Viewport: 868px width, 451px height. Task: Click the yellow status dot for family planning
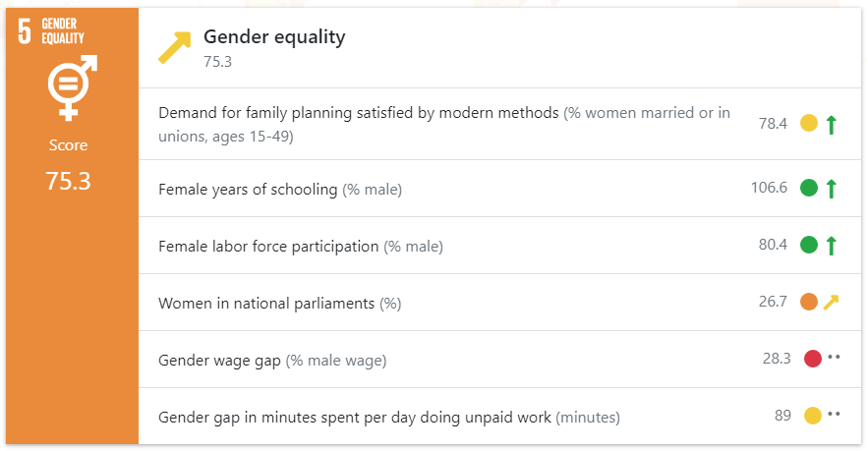(809, 123)
